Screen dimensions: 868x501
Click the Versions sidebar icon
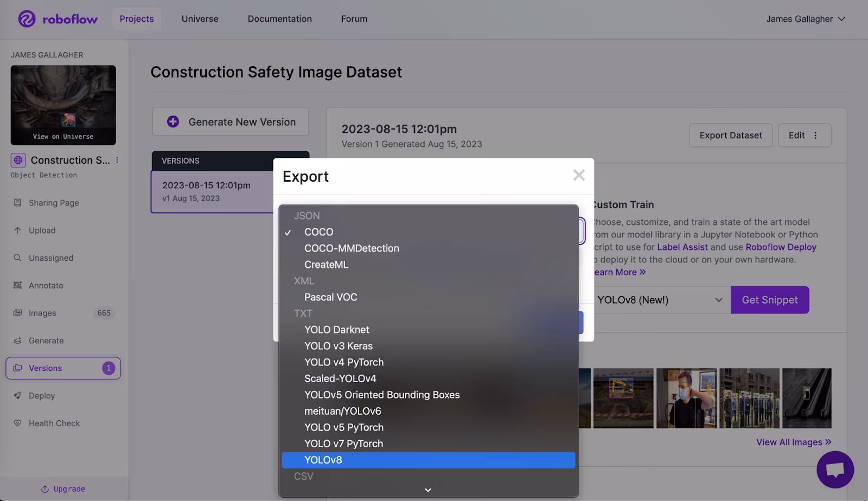(17, 368)
